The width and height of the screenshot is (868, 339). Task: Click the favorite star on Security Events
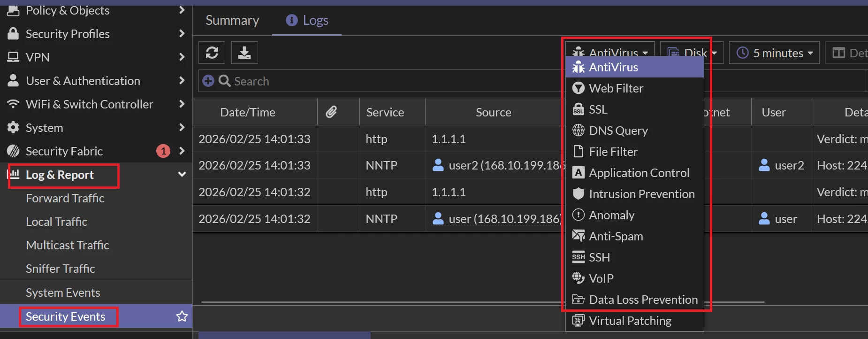tap(182, 316)
